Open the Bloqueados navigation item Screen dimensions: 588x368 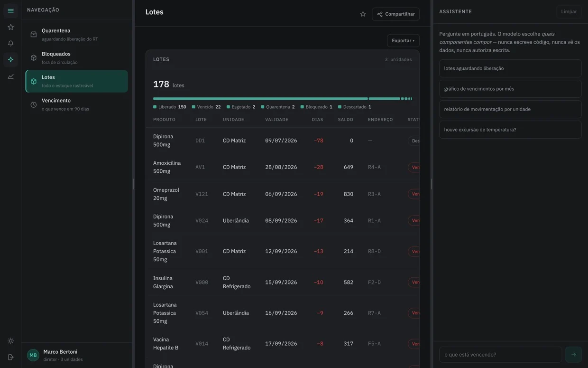point(77,58)
